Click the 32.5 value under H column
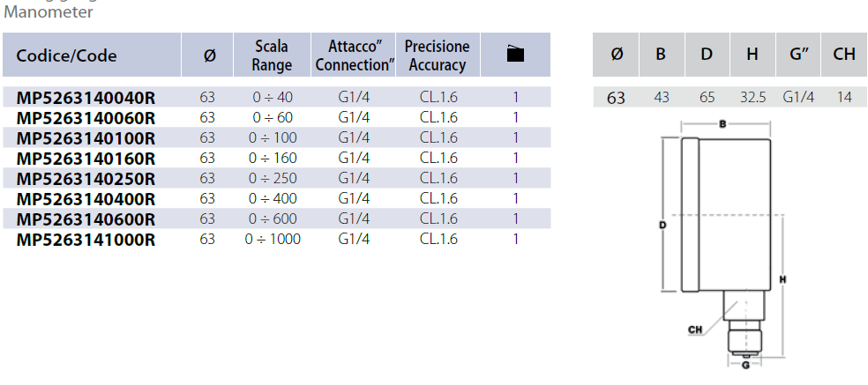This screenshot has width=868, height=385. [752, 97]
